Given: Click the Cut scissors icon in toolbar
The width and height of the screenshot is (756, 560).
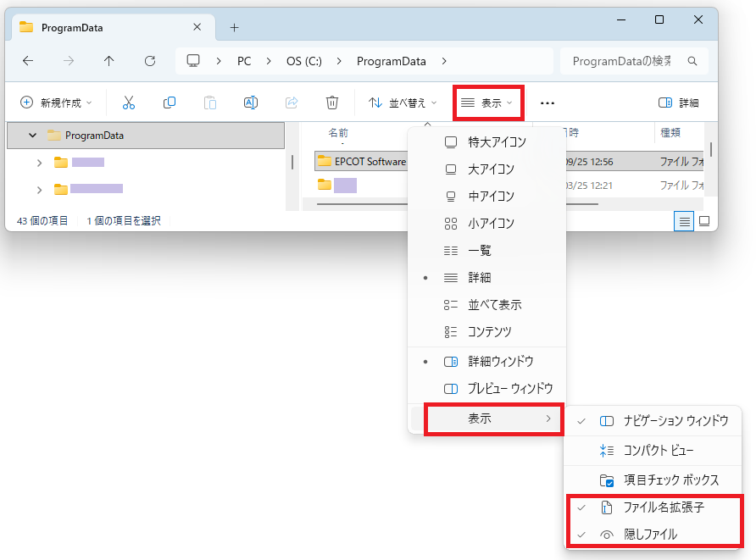Looking at the screenshot, I should (x=129, y=103).
